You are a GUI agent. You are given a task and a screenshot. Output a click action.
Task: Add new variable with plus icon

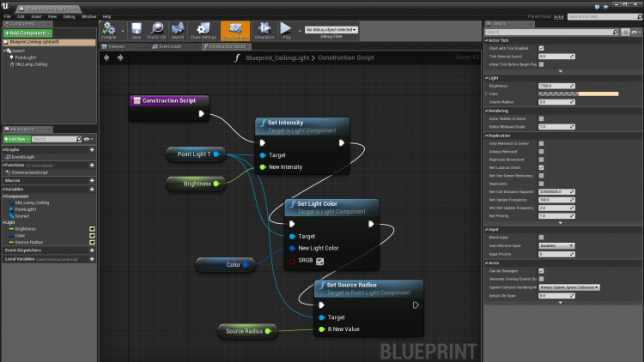(x=92, y=190)
